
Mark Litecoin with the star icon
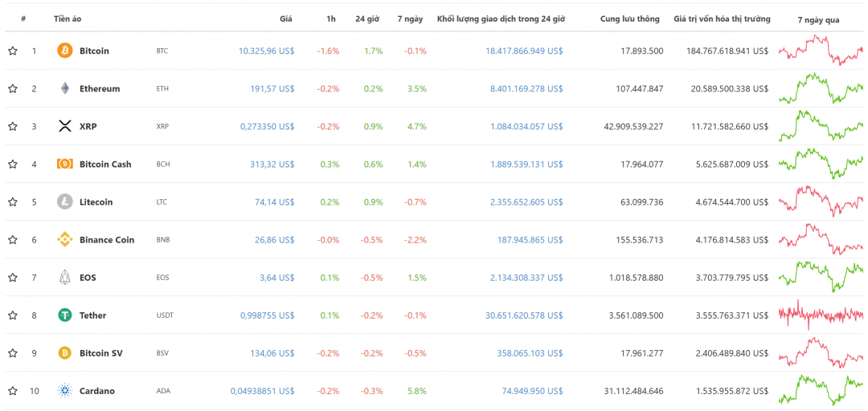[x=13, y=202]
